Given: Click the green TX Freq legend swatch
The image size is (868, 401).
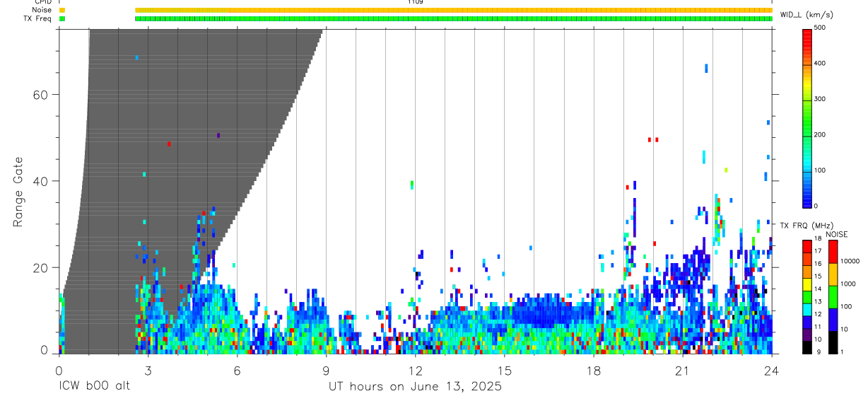Looking at the screenshot, I should click(x=62, y=18).
